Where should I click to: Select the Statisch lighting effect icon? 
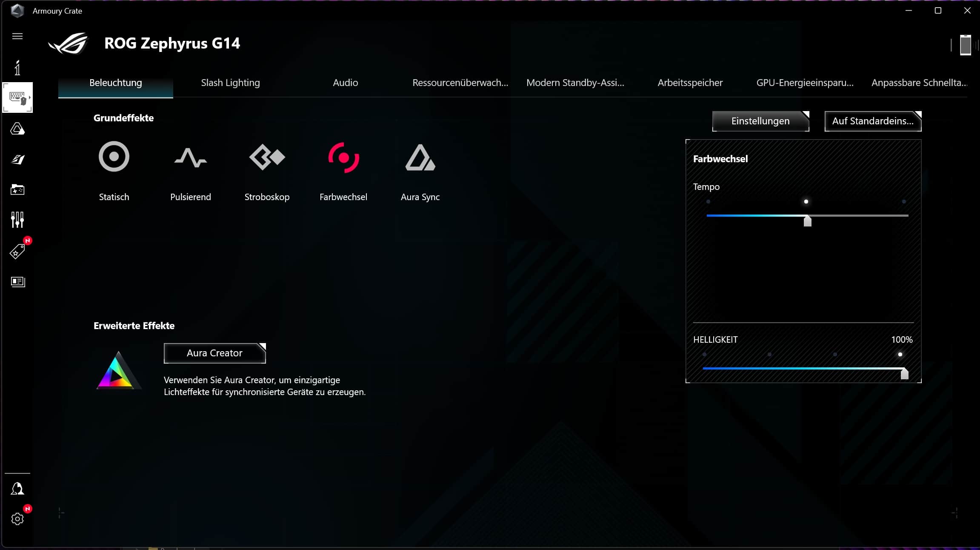(x=114, y=157)
